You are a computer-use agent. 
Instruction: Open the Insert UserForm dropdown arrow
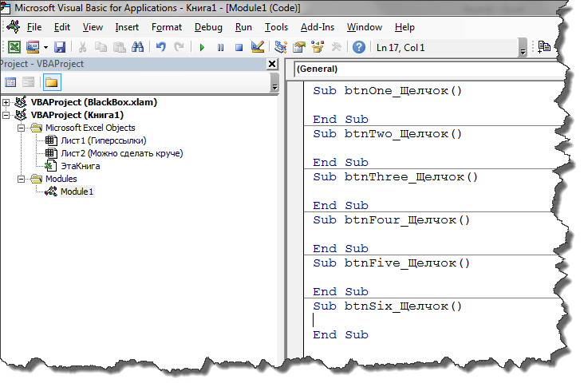pos(45,48)
